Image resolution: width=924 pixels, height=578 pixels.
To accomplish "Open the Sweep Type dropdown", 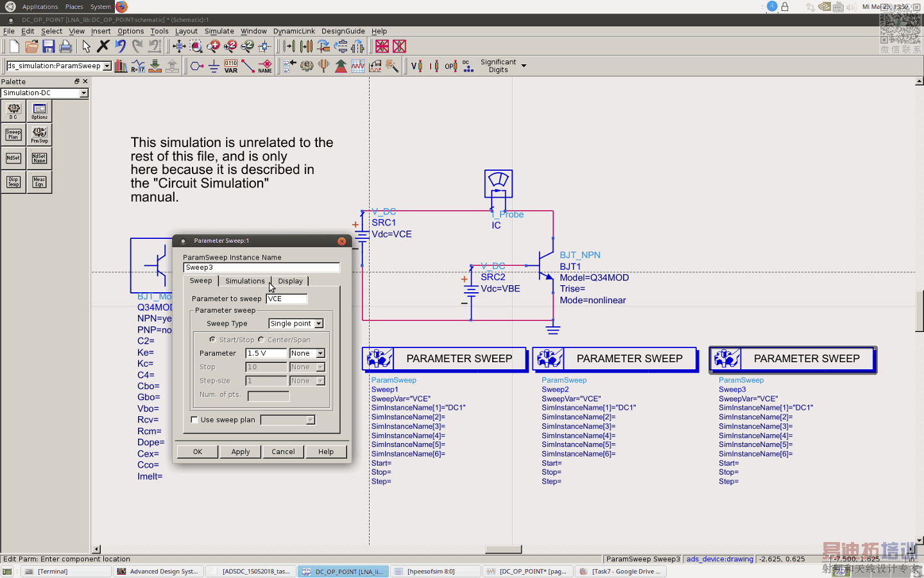I will [x=296, y=324].
